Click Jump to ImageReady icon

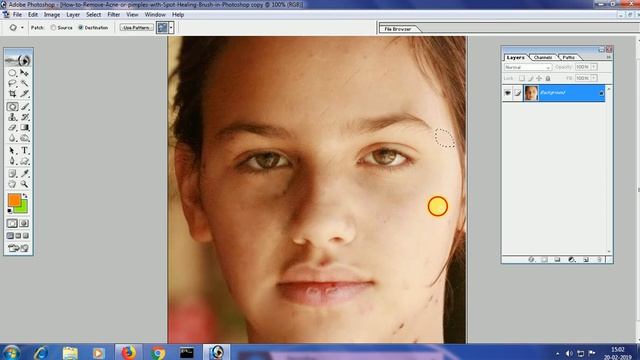point(18,248)
